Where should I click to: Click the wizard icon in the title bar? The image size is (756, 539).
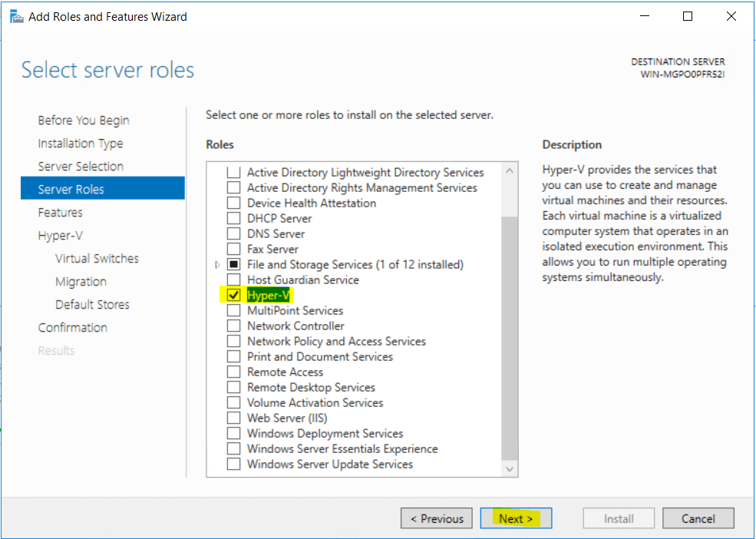coord(16,15)
